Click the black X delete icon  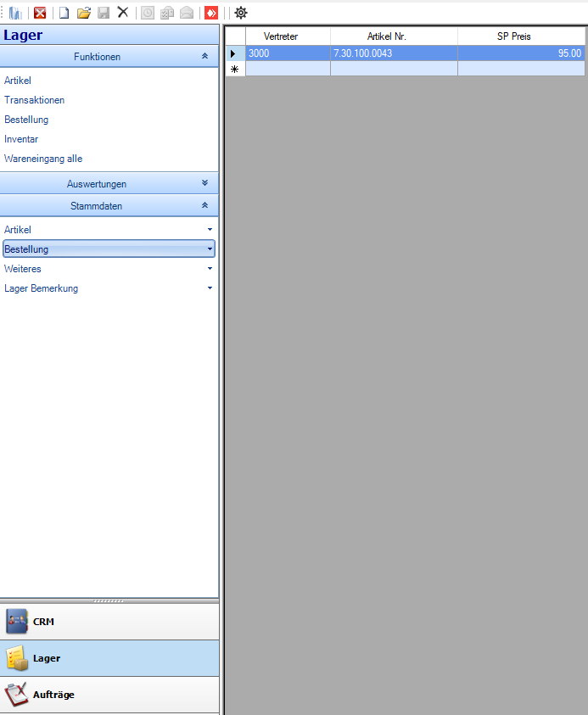coord(123,13)
